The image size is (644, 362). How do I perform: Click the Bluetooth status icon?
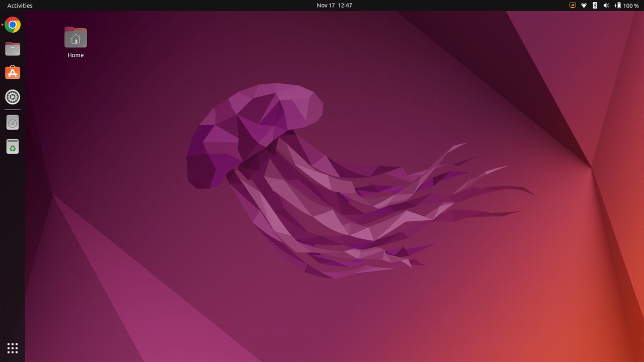[x=595, y=6]
